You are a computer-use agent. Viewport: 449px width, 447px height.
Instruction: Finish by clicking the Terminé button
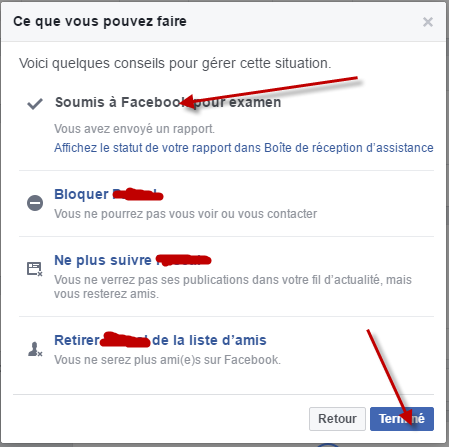(402, 418)
